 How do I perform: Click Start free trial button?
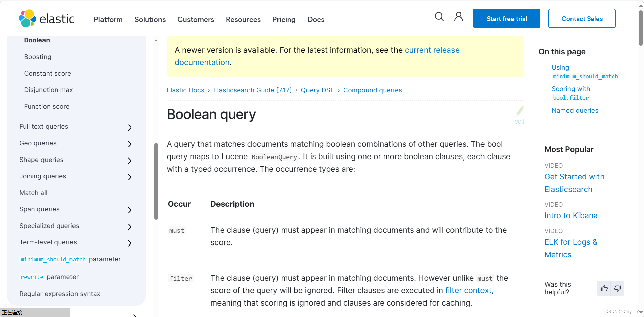click(x=507, y=19)
